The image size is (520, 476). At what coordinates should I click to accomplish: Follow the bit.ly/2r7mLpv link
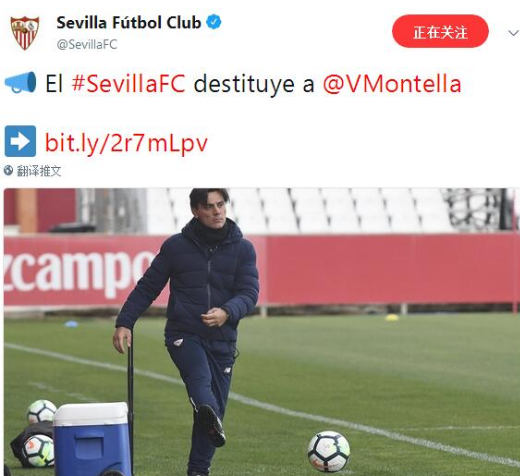click(x=126, y=143)
